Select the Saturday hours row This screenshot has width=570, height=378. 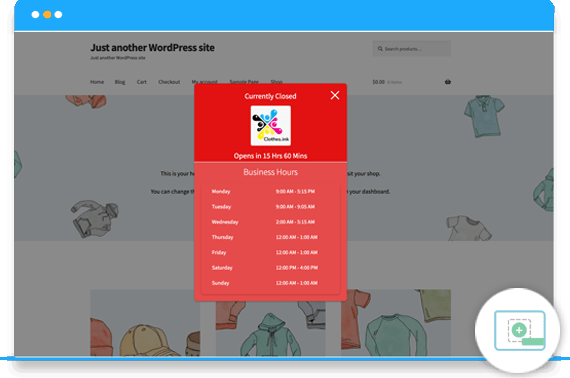[270, 268]
